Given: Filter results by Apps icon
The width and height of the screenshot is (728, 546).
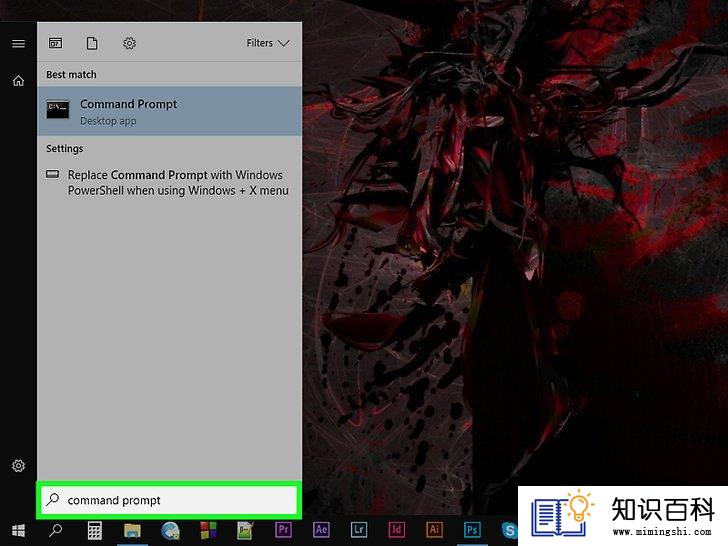Looking at the screenshot, I should coord(55,43).
